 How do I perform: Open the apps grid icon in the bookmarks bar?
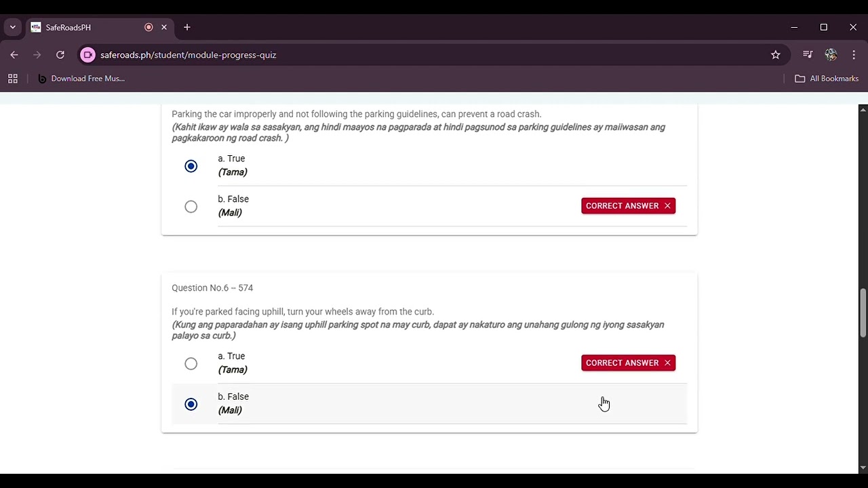pos(13,79)
